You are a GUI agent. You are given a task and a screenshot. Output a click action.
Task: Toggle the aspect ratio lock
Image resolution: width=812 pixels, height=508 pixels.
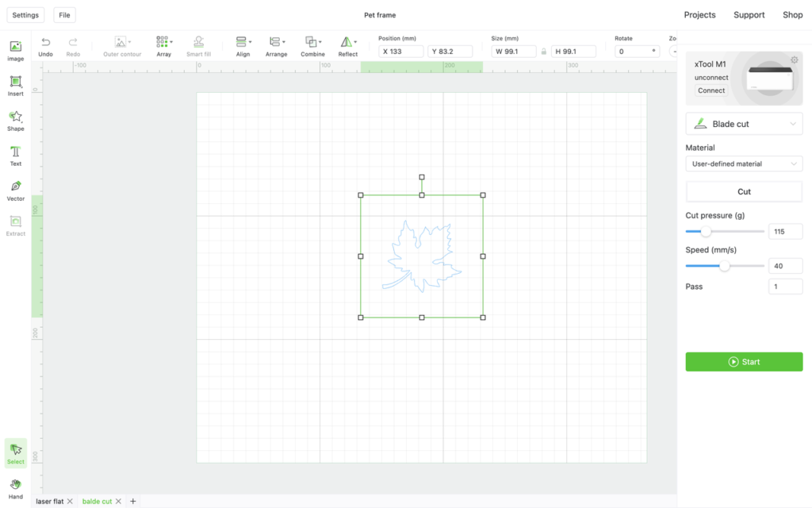tap(543, 52)
